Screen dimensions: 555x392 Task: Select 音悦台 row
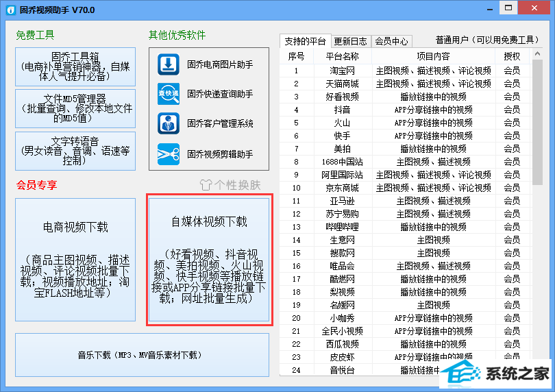click(406, 370)
